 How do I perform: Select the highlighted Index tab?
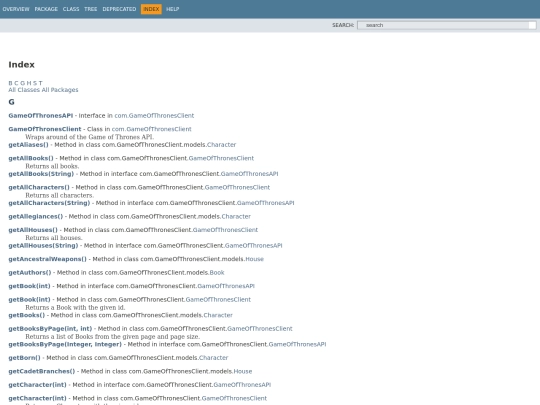(x=151, y=9)
